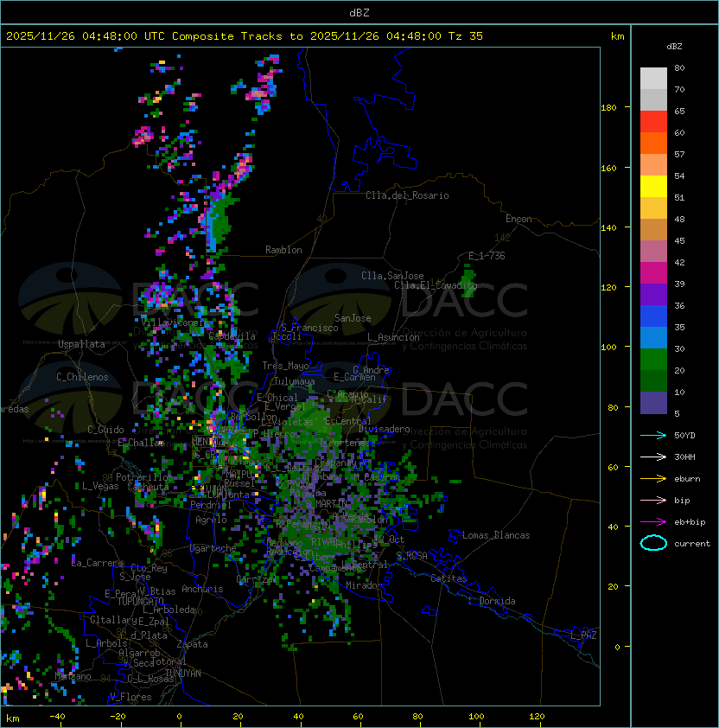Click the '50YD' legend label

pyautogui.click(x=684, y=436)
